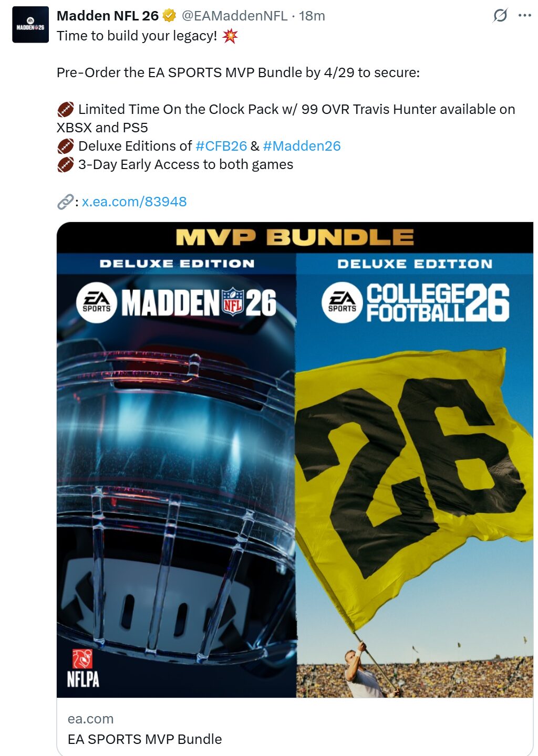The width and height of the screenshot is (538, 756).
Task: Open the EA SPORTS MVP Bundle card title
Action: tap(145, 739)
